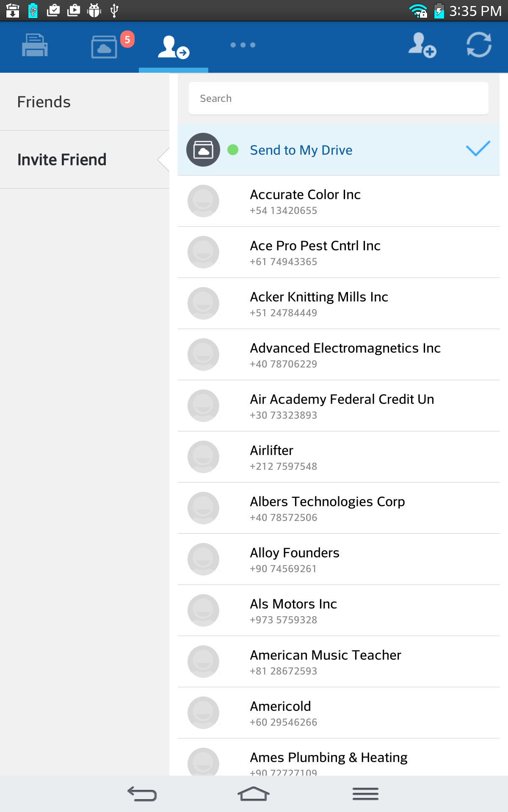Open the three-dot more options menu
508x812 pixels.
[243, 45]
